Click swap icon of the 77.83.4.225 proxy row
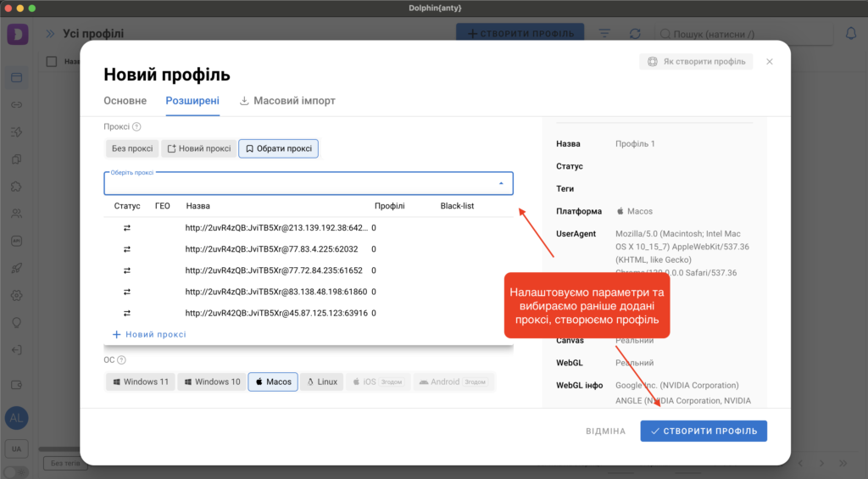Screen dimensions: 868x479 click(127, 249)
